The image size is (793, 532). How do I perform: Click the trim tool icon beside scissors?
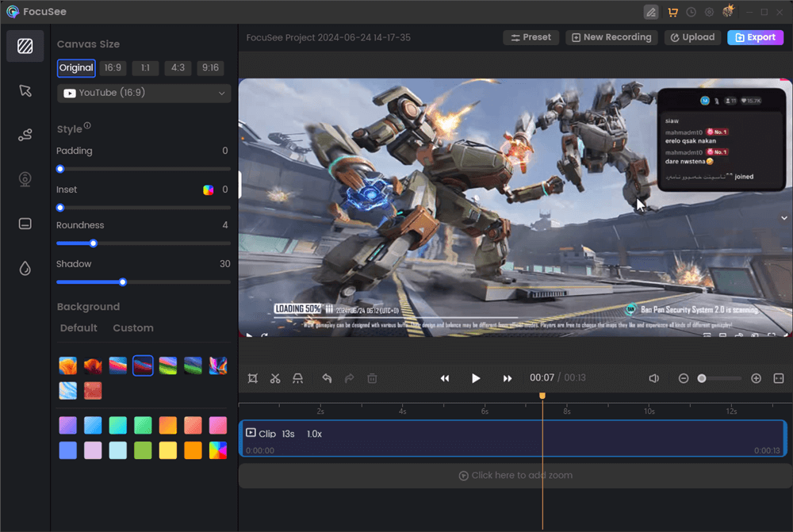tap(298, 378)
